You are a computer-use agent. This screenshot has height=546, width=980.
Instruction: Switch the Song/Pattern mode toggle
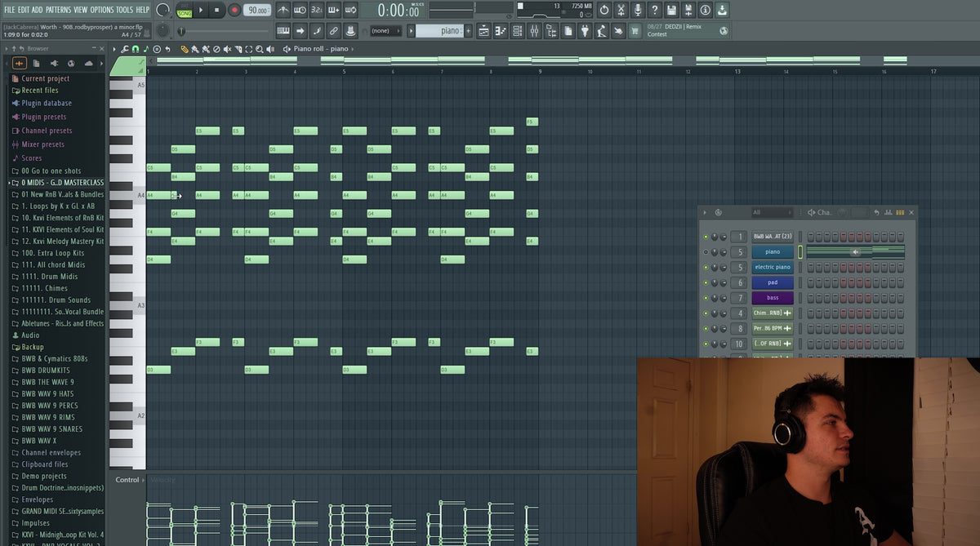tap(185, 11)
